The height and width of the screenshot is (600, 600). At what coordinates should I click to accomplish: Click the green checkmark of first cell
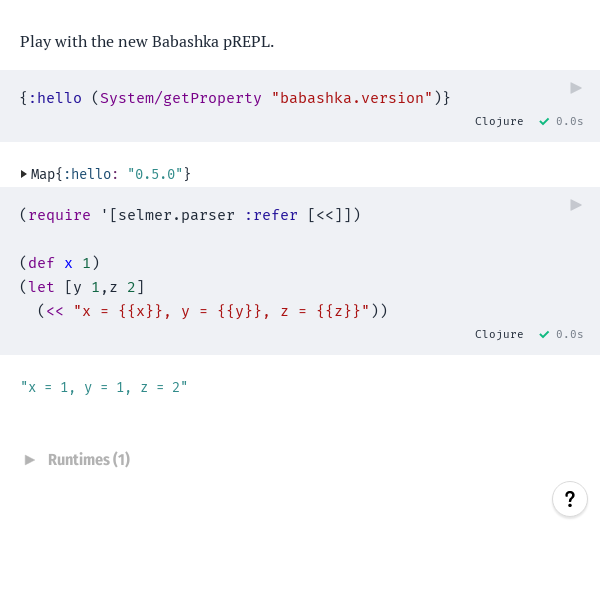544,122
